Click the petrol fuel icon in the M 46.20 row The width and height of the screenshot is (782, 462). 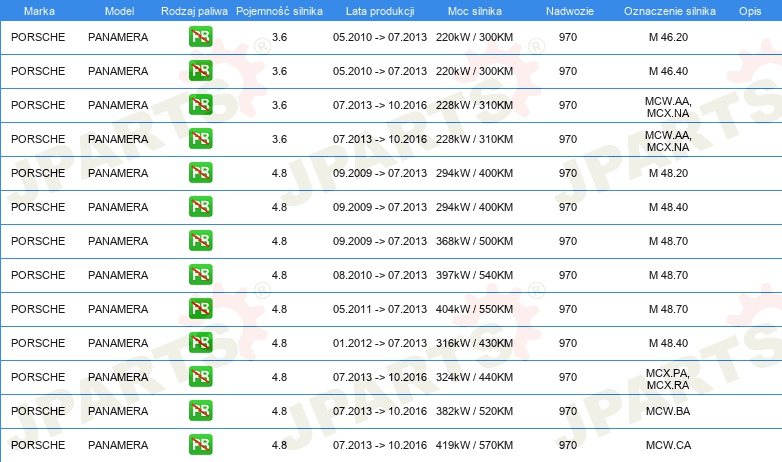pyautogui.click(x=200, y=37)
